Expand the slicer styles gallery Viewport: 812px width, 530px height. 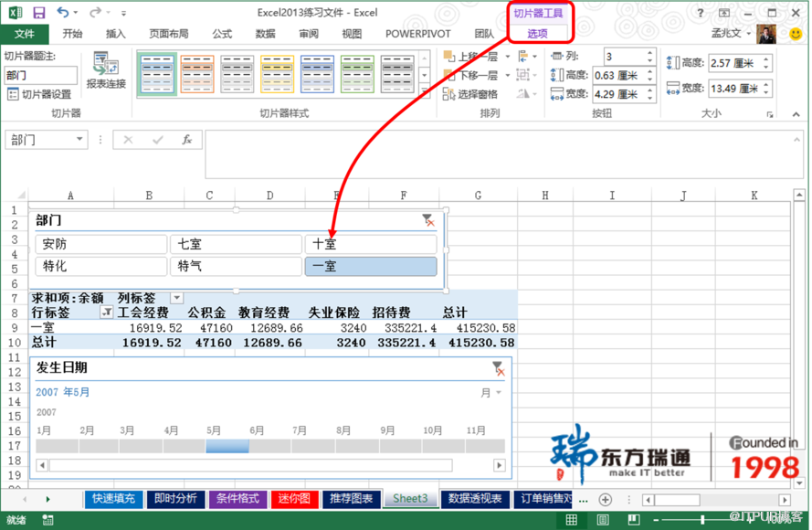coord(424,93)
